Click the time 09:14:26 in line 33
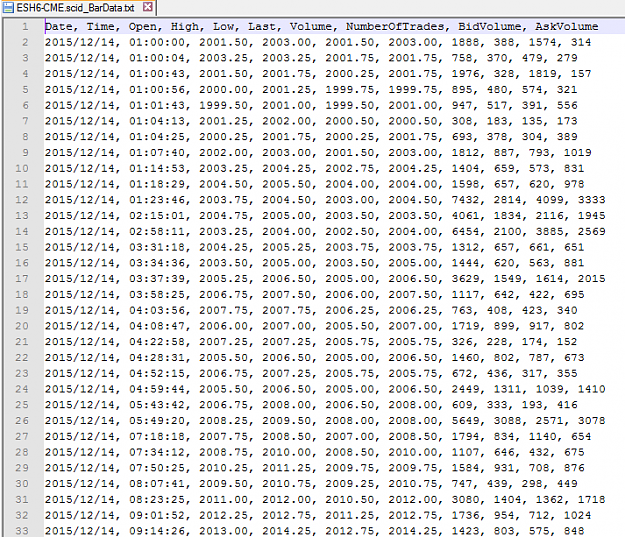The image size is (625, 537). (x=157, y=531)
